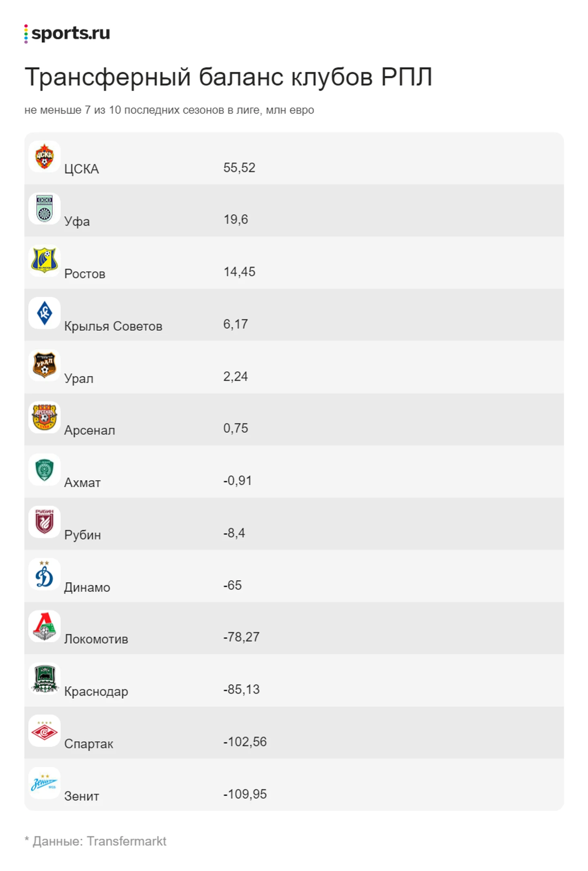
Task: Click the Rostov club crest icon
Action: [44, 261]
